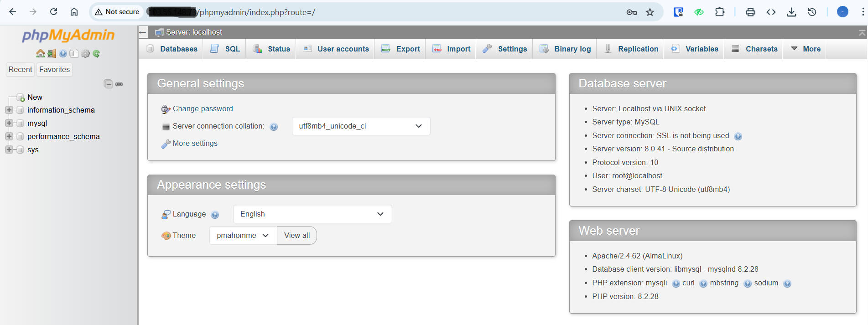Open help icon after sodium extension
This screenshot has width=868, height=325.
787,284
